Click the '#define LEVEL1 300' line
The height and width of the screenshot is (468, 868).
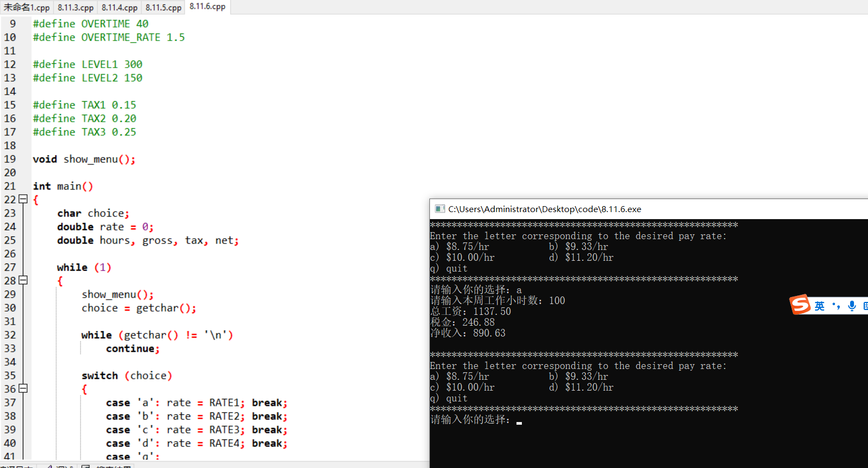coord(88,64)
